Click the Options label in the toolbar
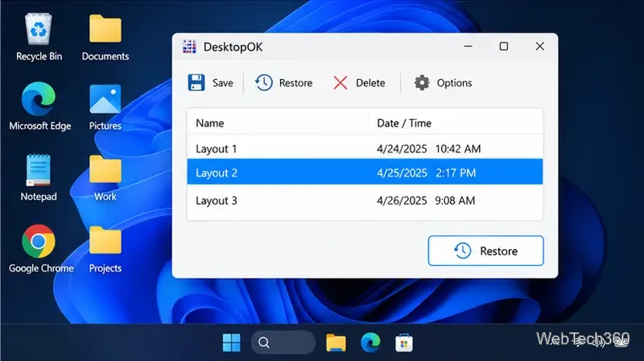The height and width of the screenshot is (361, 644). 454,83
